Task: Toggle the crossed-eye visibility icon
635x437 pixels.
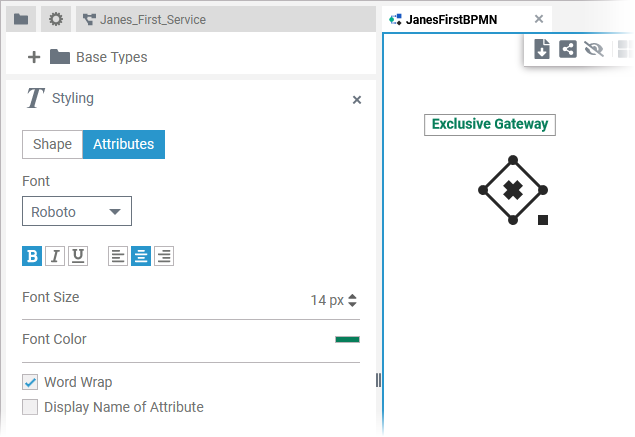Action: (x=594, y=49)
